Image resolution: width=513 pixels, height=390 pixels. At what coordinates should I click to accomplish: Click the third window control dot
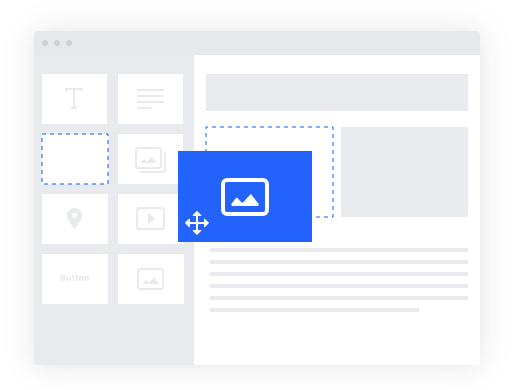click(69, 43)
